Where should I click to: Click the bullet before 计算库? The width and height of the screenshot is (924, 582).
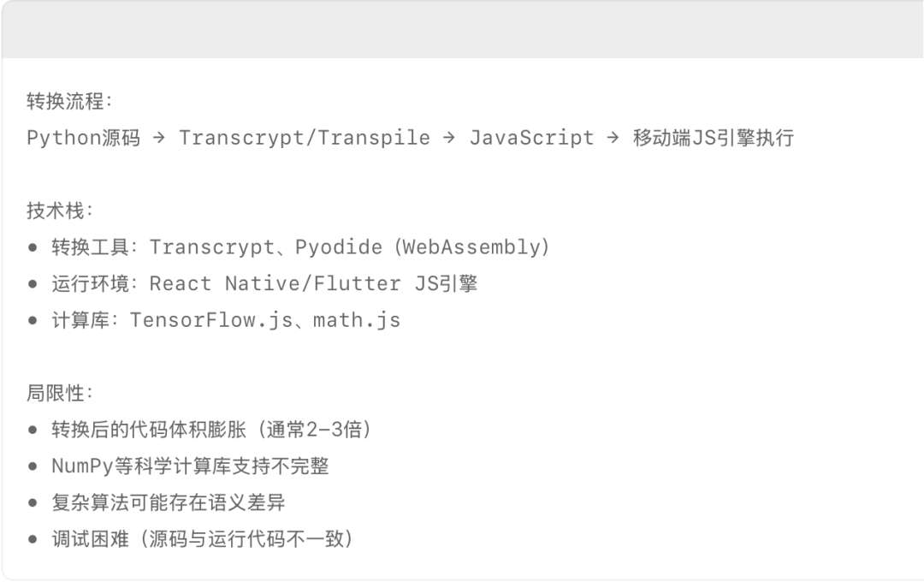pos(33,320)
